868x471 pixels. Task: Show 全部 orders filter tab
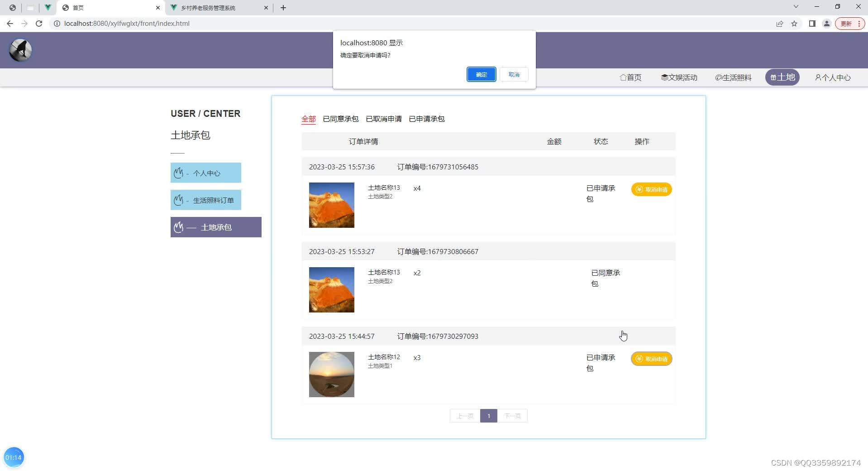point(309,119)
